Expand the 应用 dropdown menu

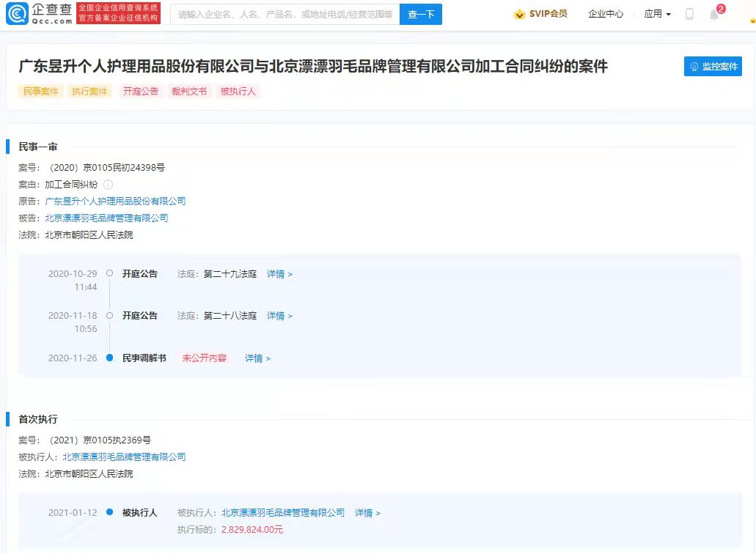click(x=657, y=14)
